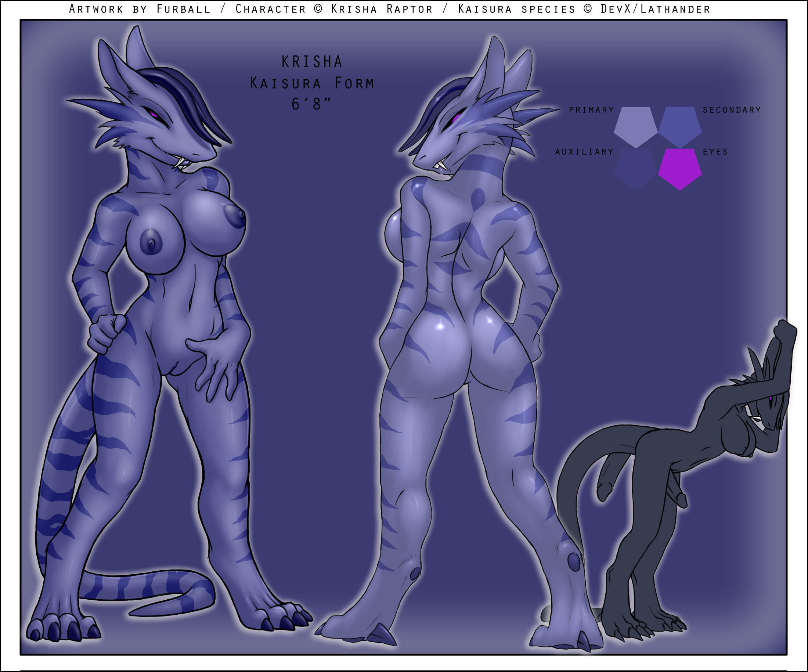Click the Character © Krisha Raptor credit

coord(334,9)
